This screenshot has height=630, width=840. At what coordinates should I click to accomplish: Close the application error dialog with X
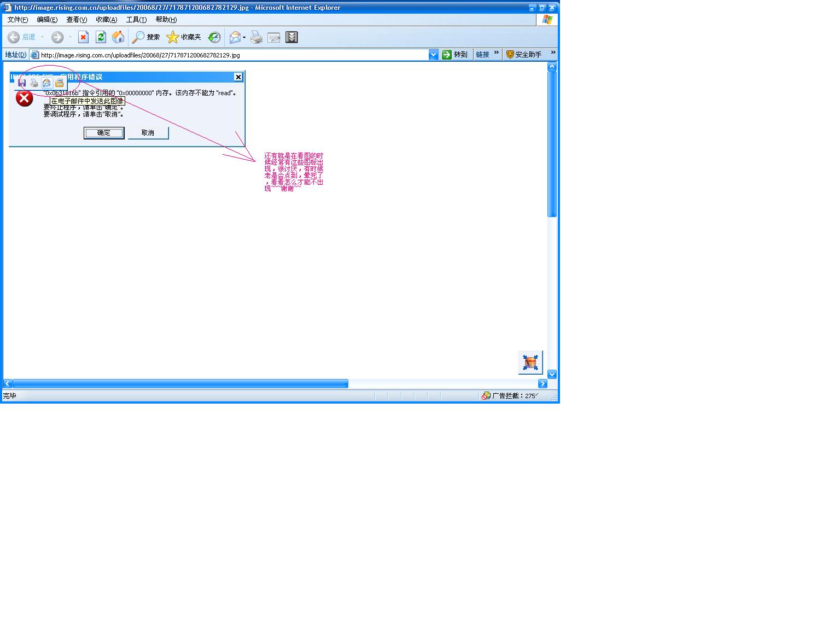pyautogui.click(x=238, y=77)
